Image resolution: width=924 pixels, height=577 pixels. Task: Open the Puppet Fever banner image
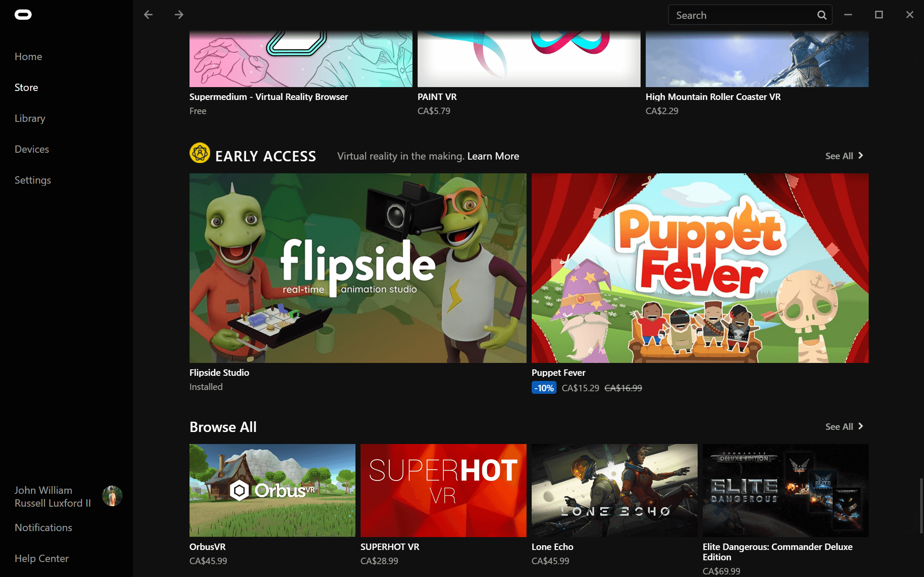(700, 268)
